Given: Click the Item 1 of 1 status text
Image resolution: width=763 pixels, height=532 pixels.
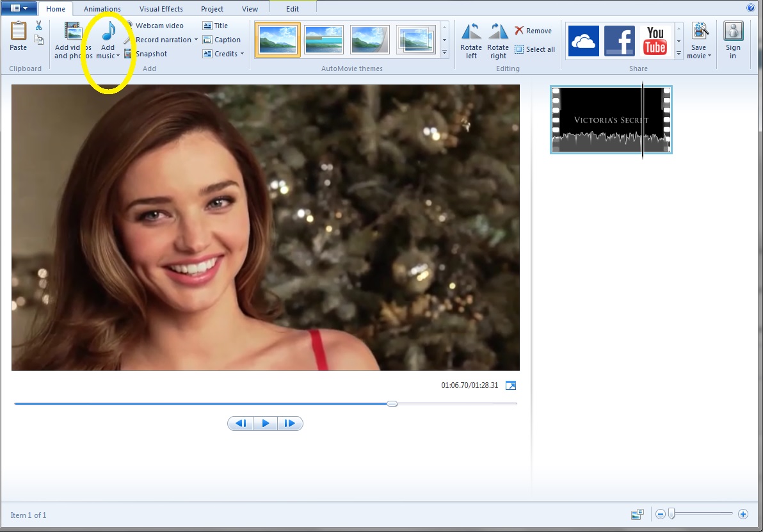Looking at the screenshot, I should (x=28, y=515).
